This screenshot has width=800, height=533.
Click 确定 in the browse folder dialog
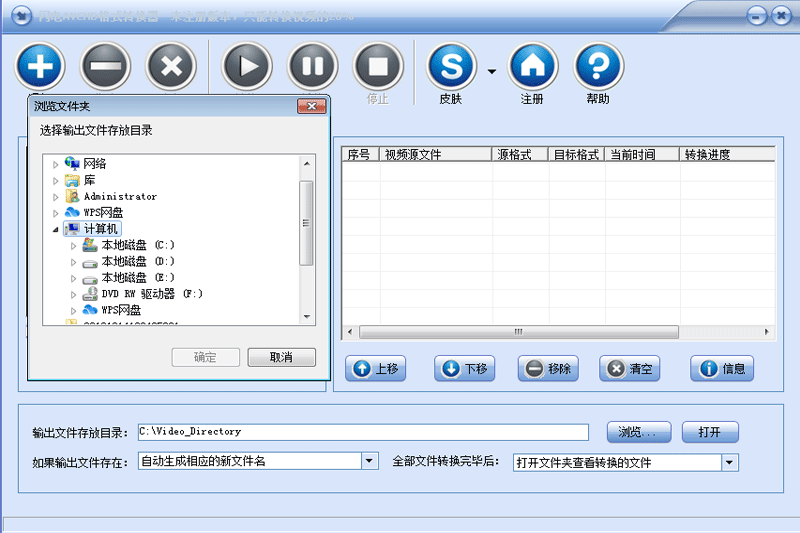click(x=206, y=357)
